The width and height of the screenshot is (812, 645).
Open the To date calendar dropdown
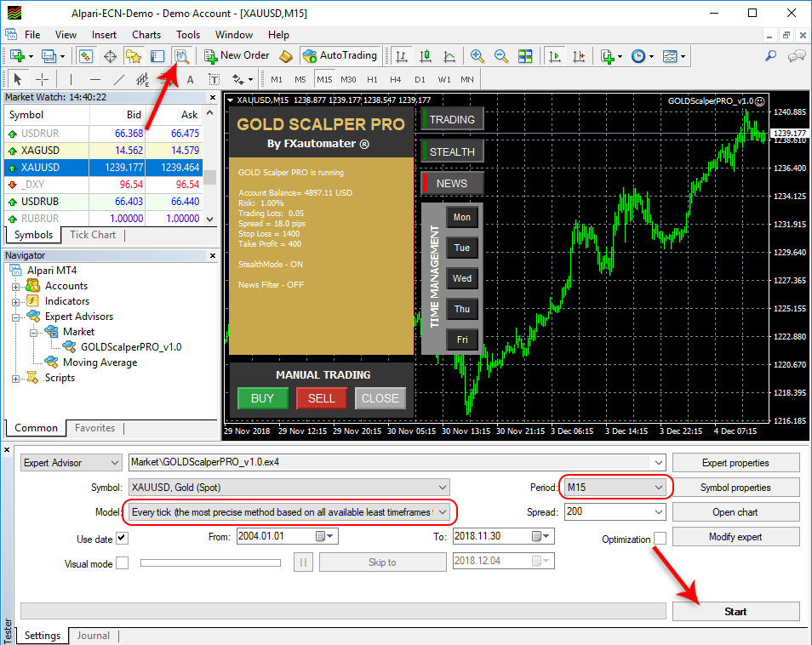click(x=542, y=536)
